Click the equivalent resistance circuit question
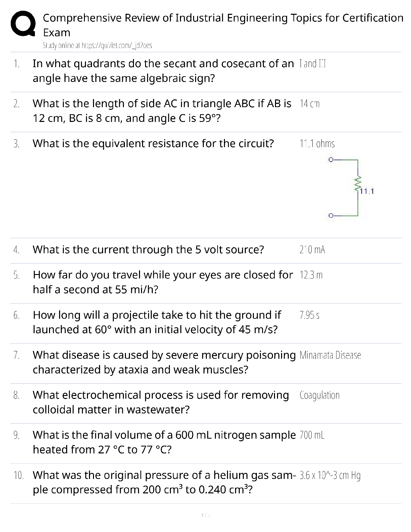Image resolution: width=411 pixels, height=532 pixels. coord(153,143)
